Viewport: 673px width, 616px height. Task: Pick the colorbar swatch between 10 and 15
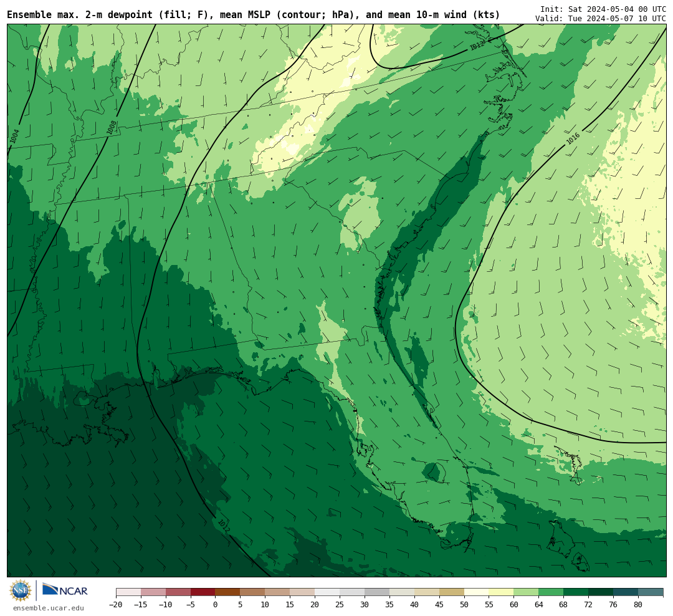(278, 592)
